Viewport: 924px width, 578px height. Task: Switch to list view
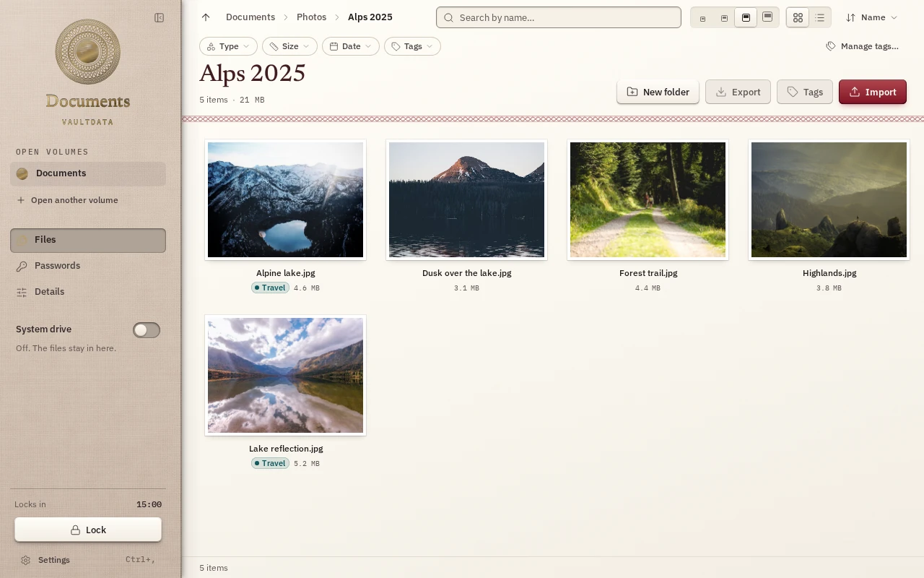820,17
